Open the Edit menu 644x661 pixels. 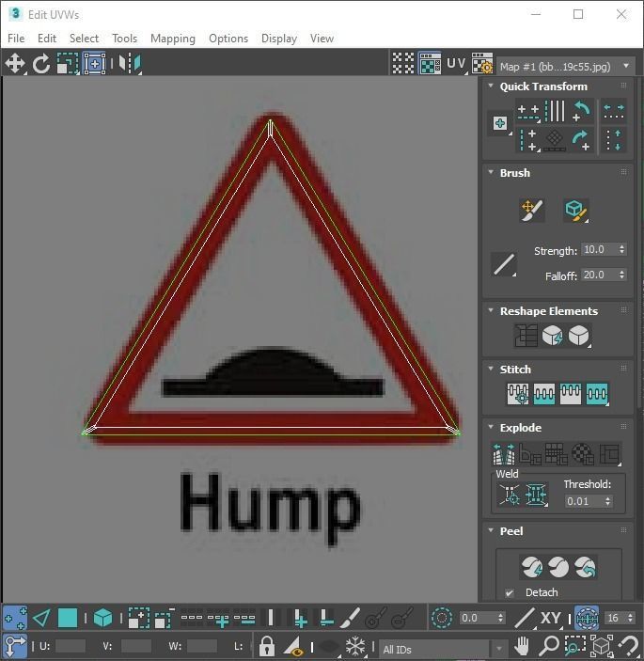pos(47,39)
